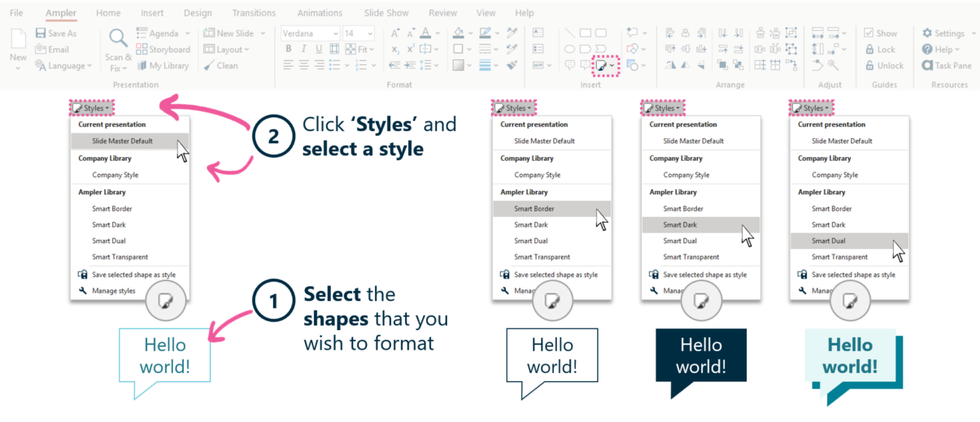Viewport: 980px width, 422px height.
Task: Click the bring to front icon
Action: [x=722, y=66]
